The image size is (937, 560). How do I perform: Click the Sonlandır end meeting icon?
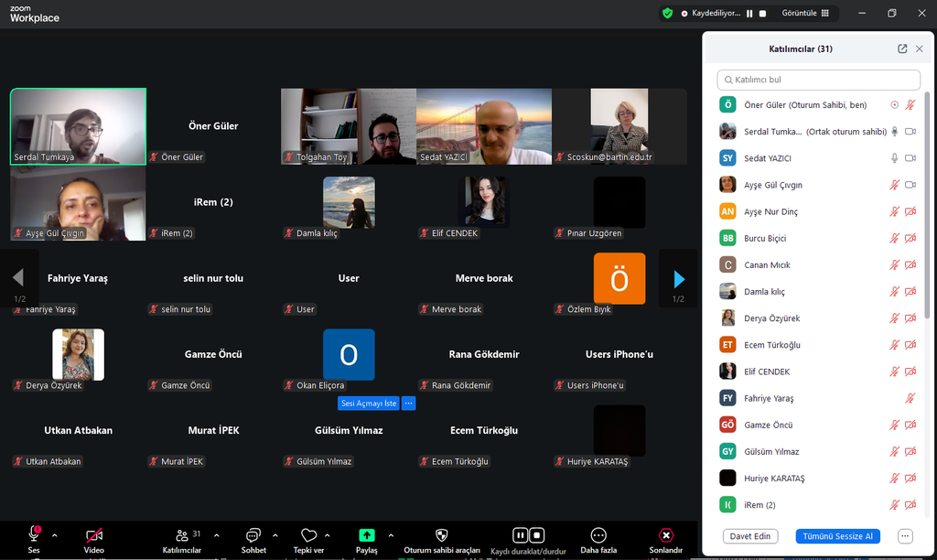pyautogui.click(x=666, y=535)
